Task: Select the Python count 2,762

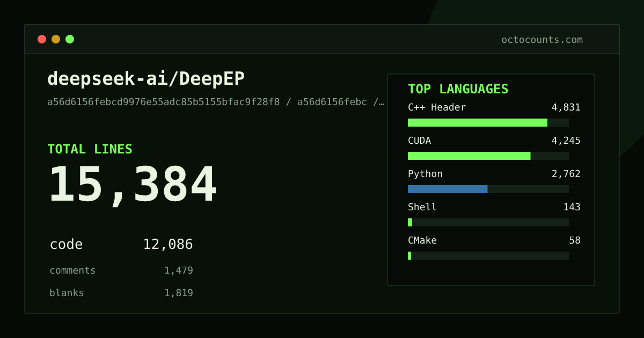Action: point(566,174)
